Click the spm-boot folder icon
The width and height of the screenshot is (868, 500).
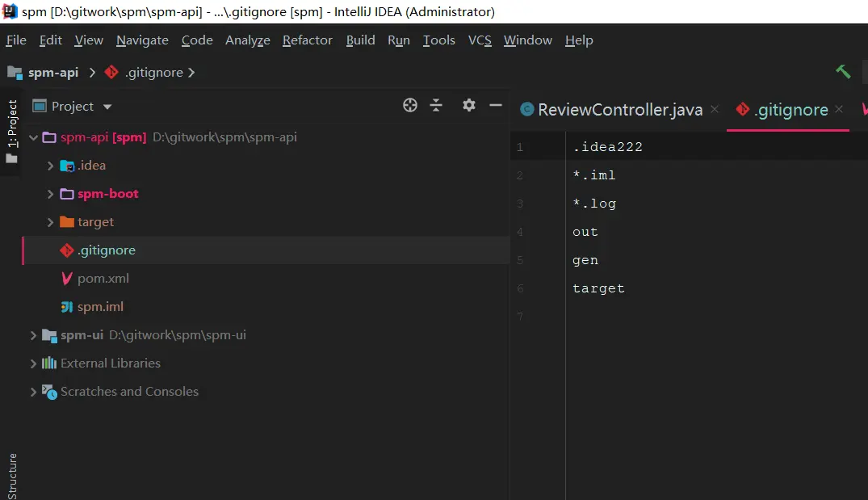[x=67, y=194]
